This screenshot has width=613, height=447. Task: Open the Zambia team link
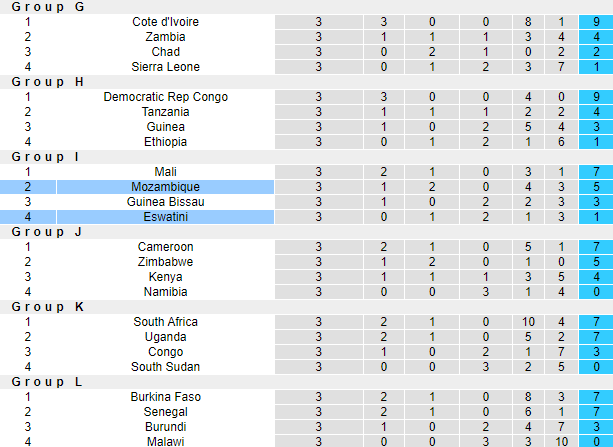point(165,37)
